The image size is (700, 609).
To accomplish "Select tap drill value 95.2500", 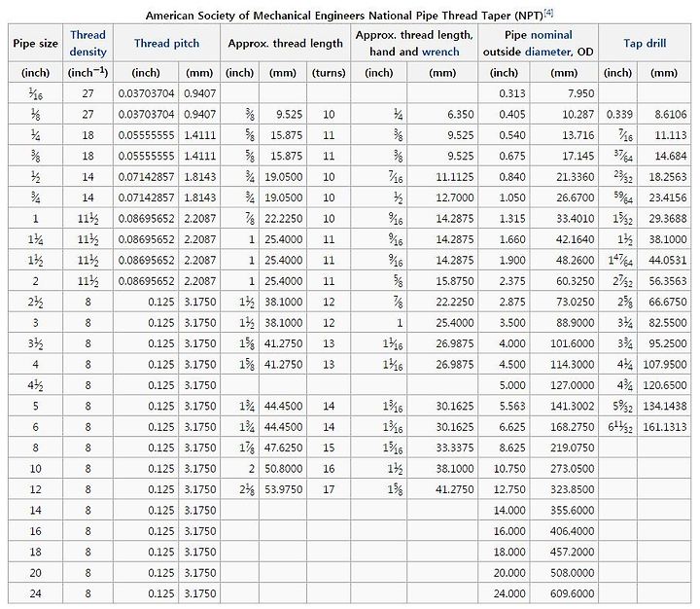I will (667, 343).
